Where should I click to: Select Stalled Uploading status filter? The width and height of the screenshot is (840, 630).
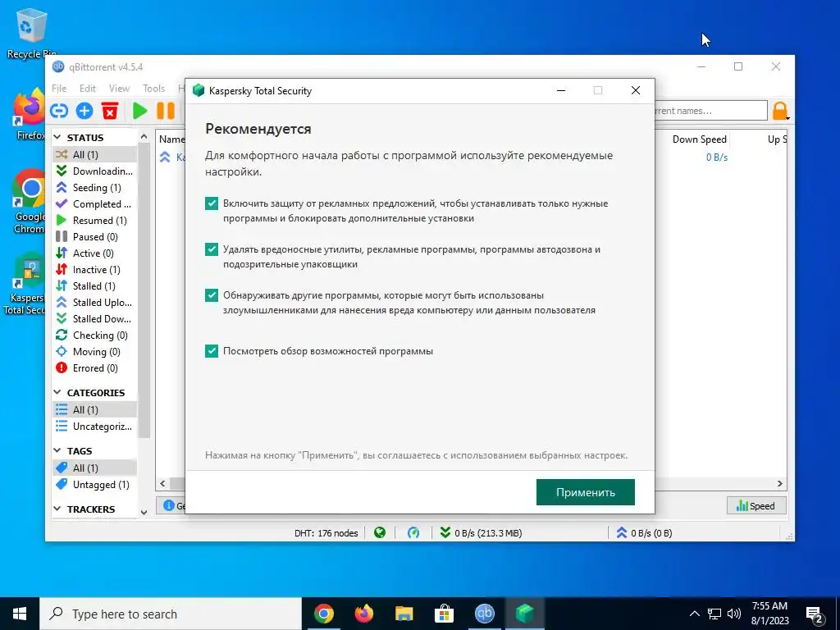pyautogui.click(x=94, y=303)
